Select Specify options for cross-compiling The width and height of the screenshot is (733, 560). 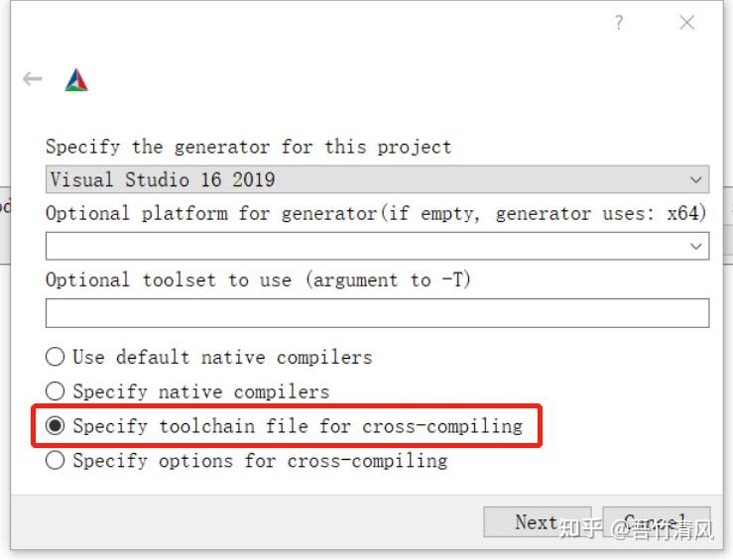click(x=246, y=460)
